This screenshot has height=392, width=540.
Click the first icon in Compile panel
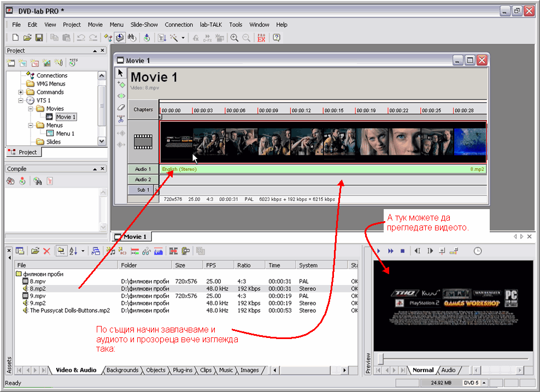click(x=11, y=181)
